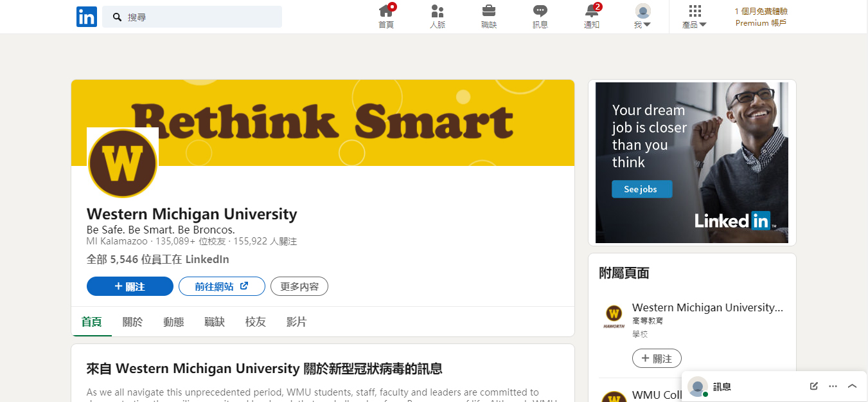
Task: Follow Western Michigan University with 關注 button
Action: coord(130,286)
